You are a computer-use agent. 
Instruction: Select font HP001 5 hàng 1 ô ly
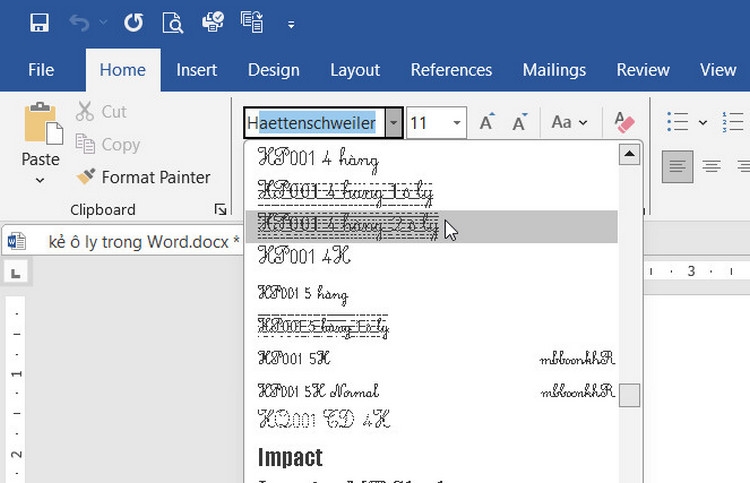[431, 326]
